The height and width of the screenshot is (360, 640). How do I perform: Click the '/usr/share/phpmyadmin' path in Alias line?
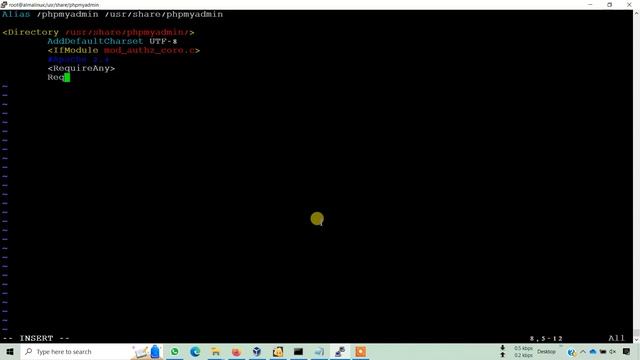coord(164,14)
